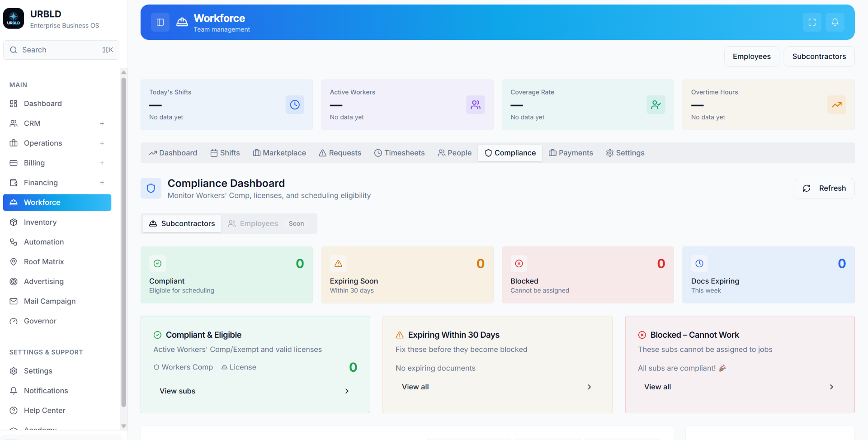Viewport: 868px width, 440px height.
Task: Switch to the Shifts tab
Action: coord(225,153)
